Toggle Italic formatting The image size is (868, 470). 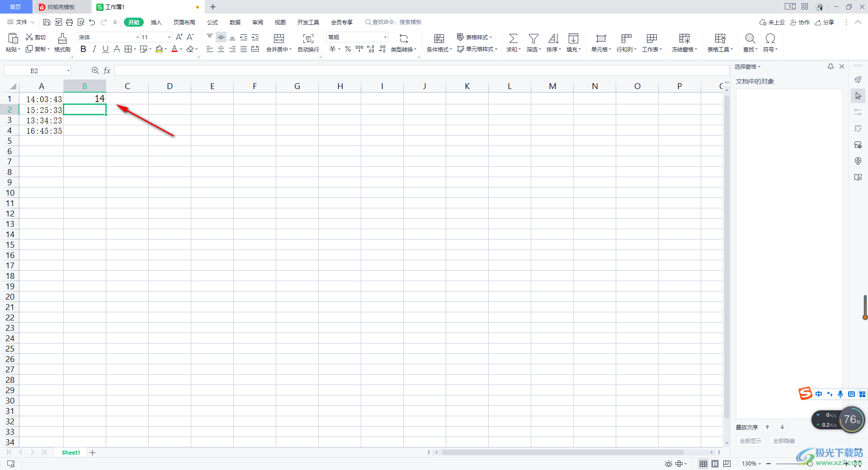(94, 49)
